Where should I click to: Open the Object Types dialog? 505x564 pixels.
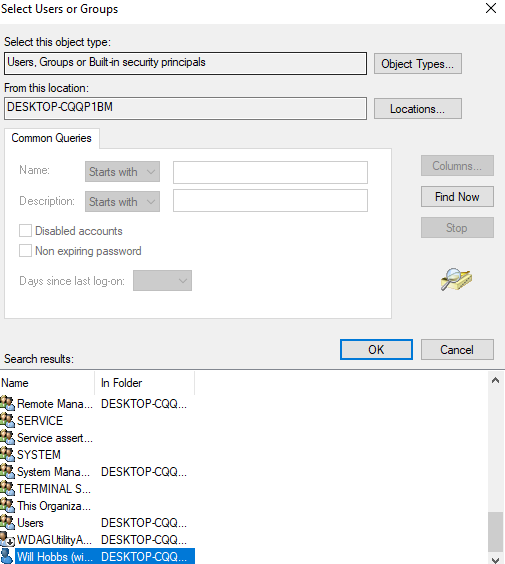click(418, 64)
